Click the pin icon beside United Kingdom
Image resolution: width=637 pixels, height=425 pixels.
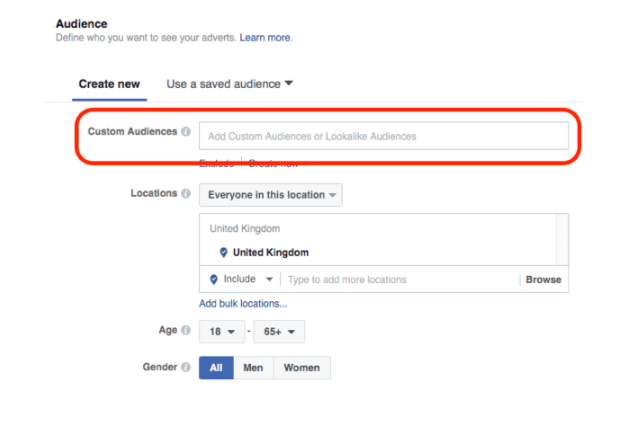[223, 253]
